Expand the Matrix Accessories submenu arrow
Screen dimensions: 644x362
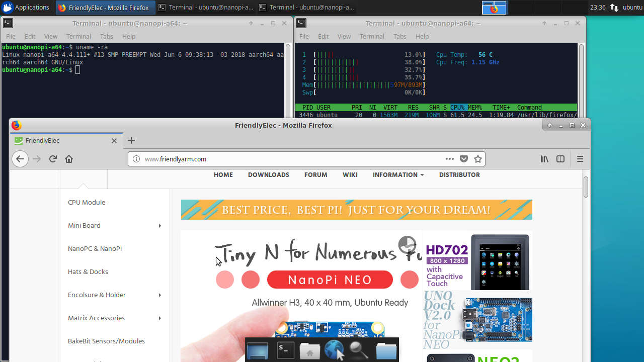159,318
